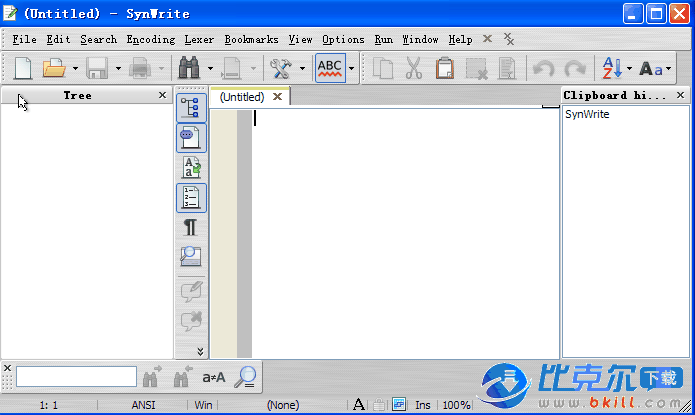Click the Save file icon
This screenshot has width=695, height=415.
point(96,68)
